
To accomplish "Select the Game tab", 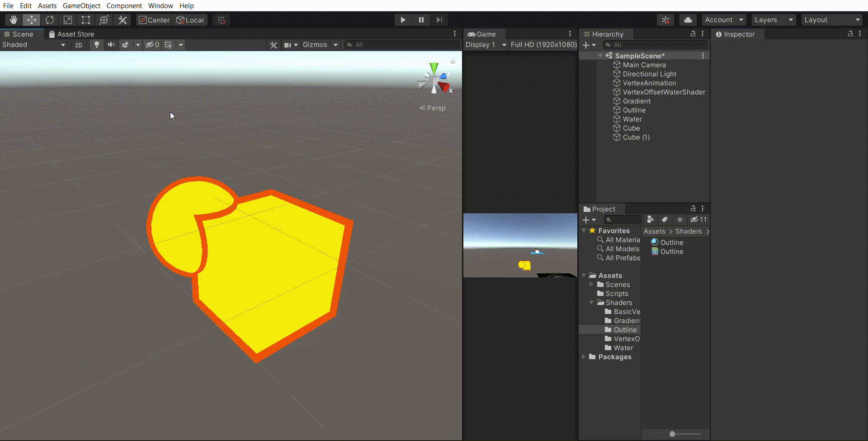I will coord(482,34).
